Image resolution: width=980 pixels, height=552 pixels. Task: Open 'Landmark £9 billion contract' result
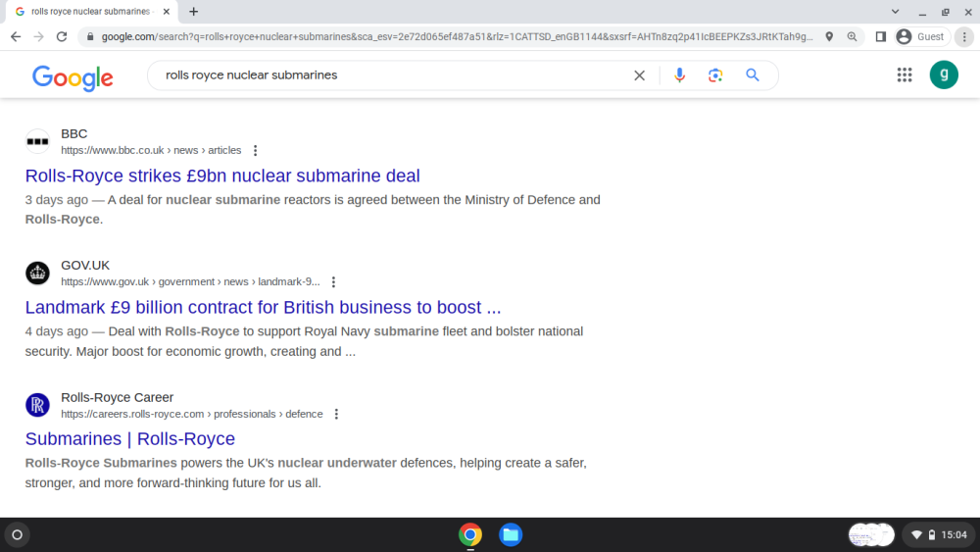(x=263, y=307)
